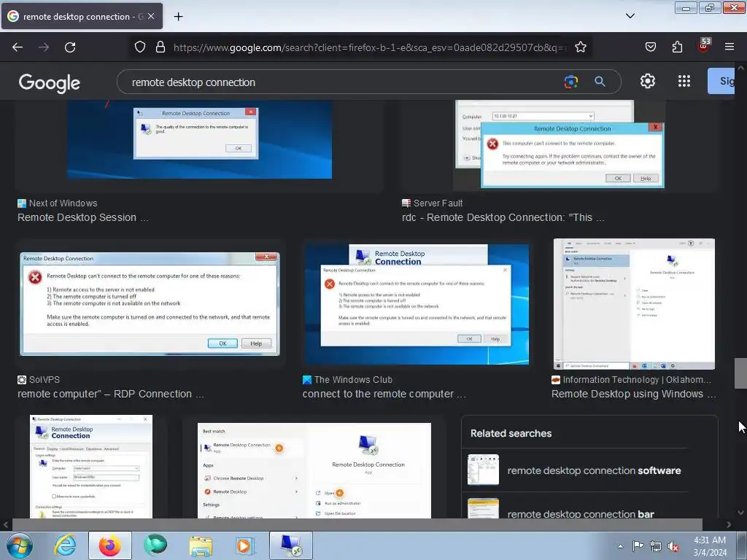Viewport: 747px width, 560px height.
Task: Open the green orb taskbar app
Action: [156, 545]
